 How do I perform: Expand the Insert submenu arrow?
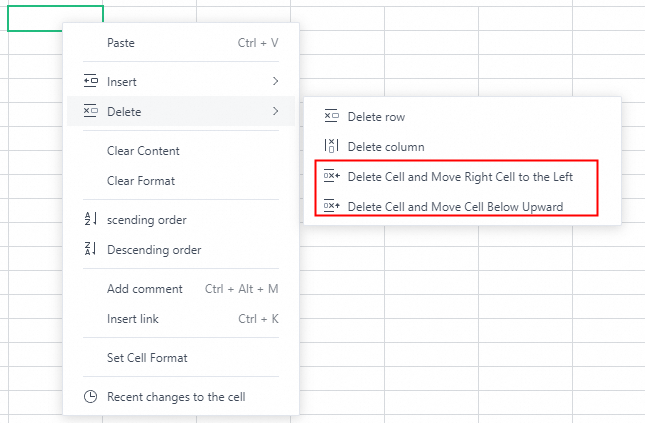[x=275, y=81]
